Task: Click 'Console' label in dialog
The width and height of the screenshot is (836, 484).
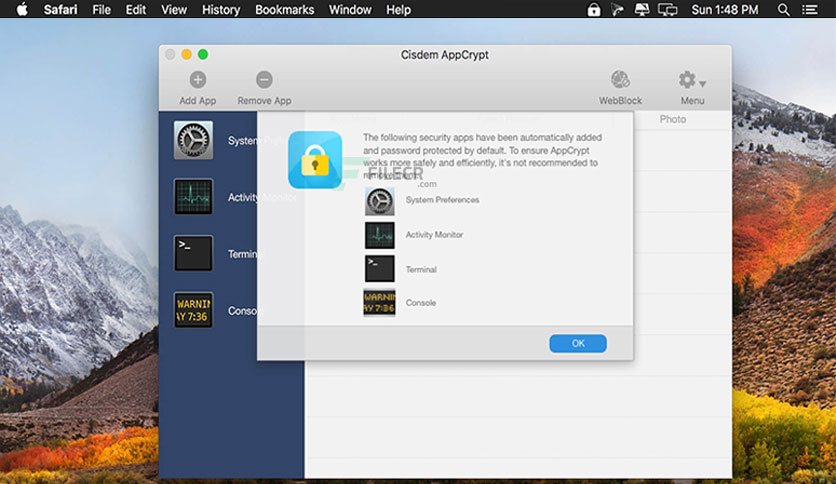Action: (421, 303)
